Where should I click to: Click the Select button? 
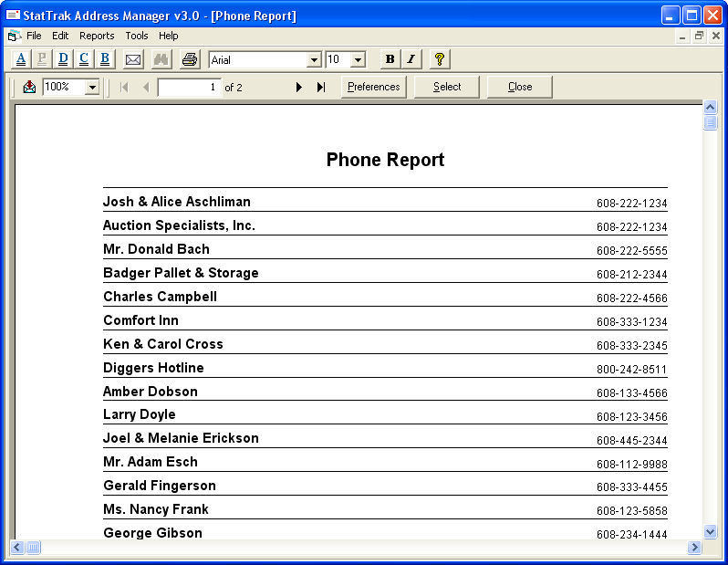point(447,87)
